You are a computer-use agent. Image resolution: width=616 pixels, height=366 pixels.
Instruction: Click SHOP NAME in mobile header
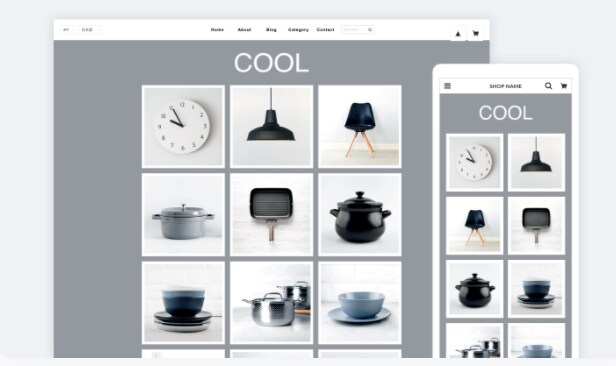point(506,86)
